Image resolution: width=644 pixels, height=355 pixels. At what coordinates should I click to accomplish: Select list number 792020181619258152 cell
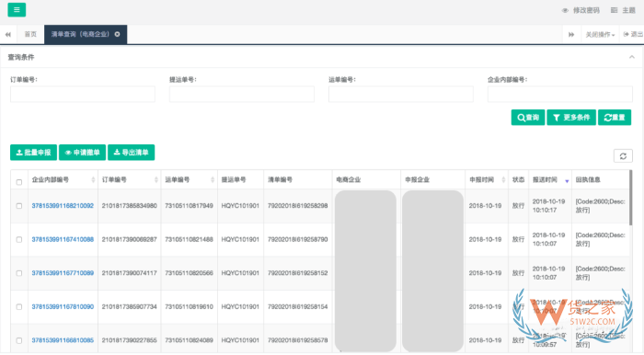click(298, 273)
